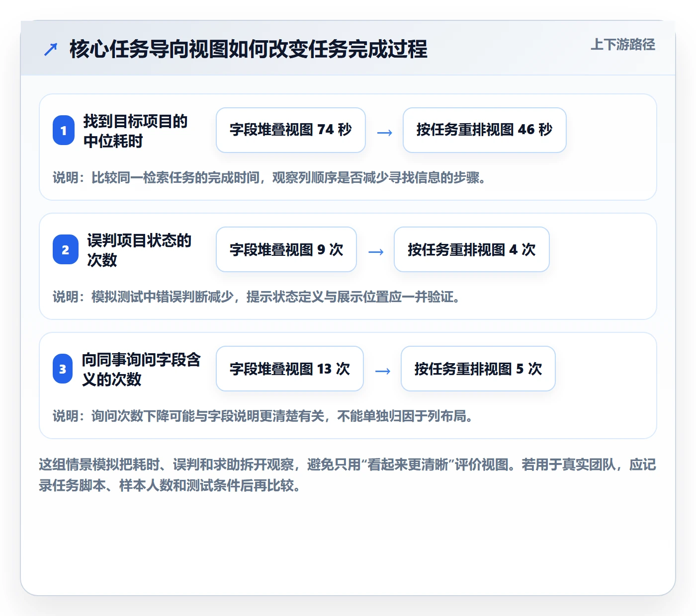The width and height of the screenshot is (696, 616).
Task: Click the 字段堆叠视图 13 次 pill
Action: pos(290,369)
